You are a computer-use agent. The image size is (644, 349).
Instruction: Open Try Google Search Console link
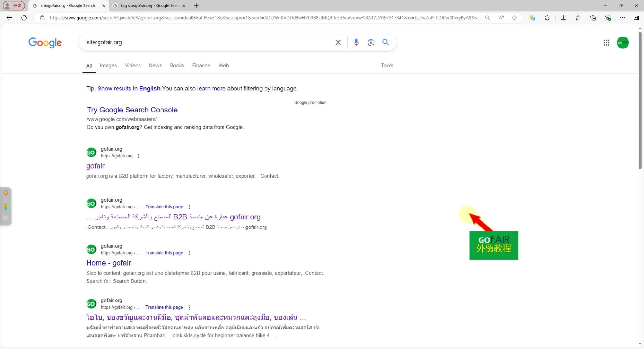(132, 110)
